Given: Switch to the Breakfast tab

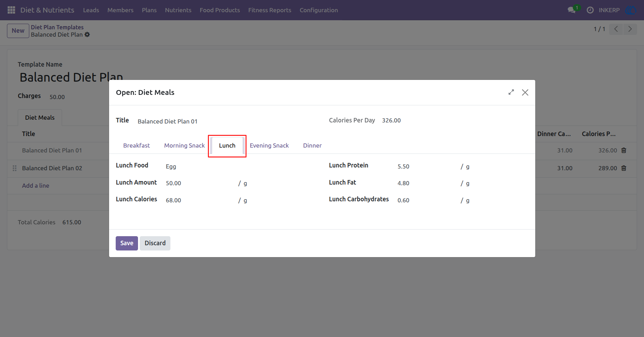Looking at the screenshot, I should pyautogui.click(x=136, y=145).
